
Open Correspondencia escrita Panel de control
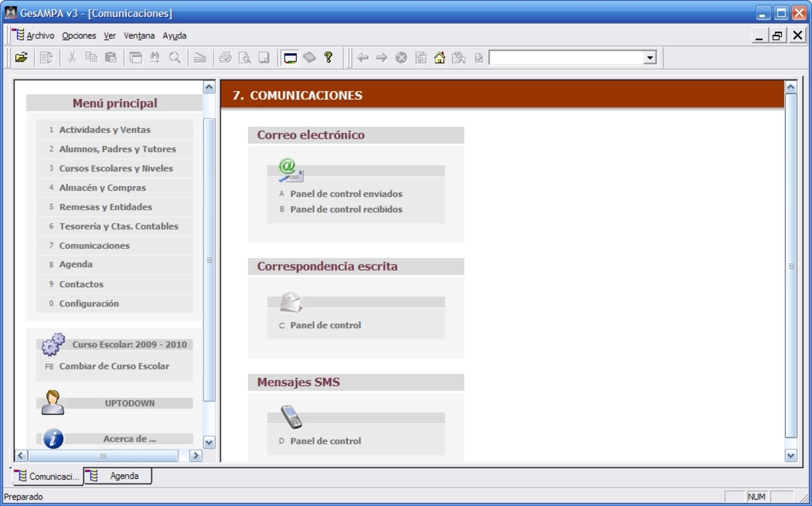pos(325,325)
